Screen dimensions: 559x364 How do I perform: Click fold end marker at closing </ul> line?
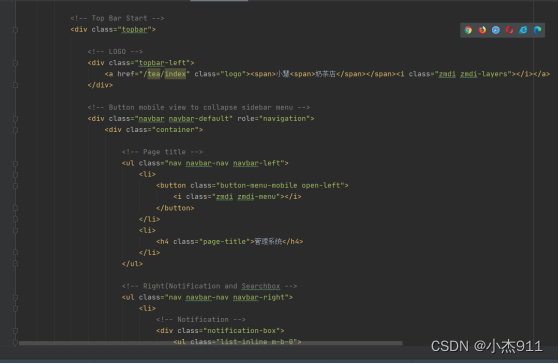click(15, 264)
